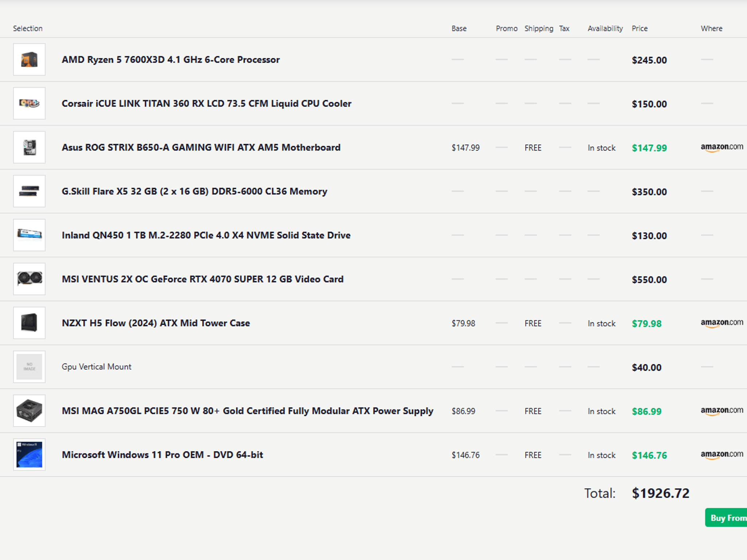The height and width of the screenshot is (560, 747).
Task: Click the Amazon logo for the MSI power supply
Action: pos(721,411)
